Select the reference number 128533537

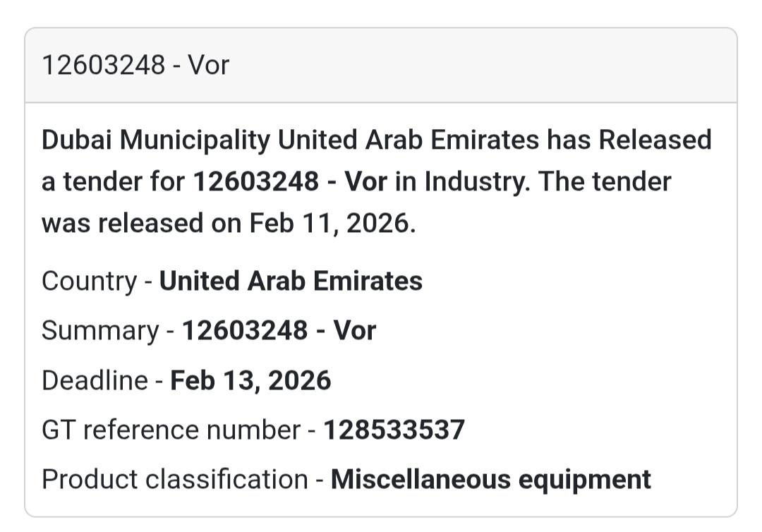(394, 430)
